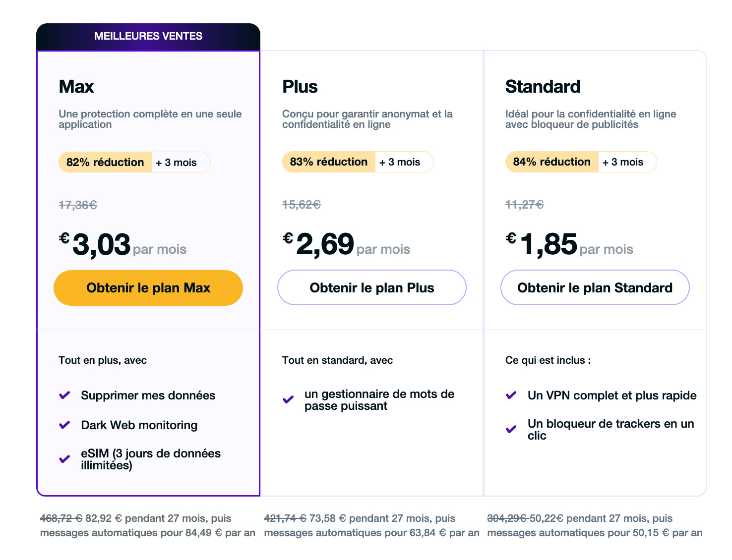This screenshot has height=560, width=732.
Task: Click the MEILLEURES VENTES banner
Action: coord(148,36)
